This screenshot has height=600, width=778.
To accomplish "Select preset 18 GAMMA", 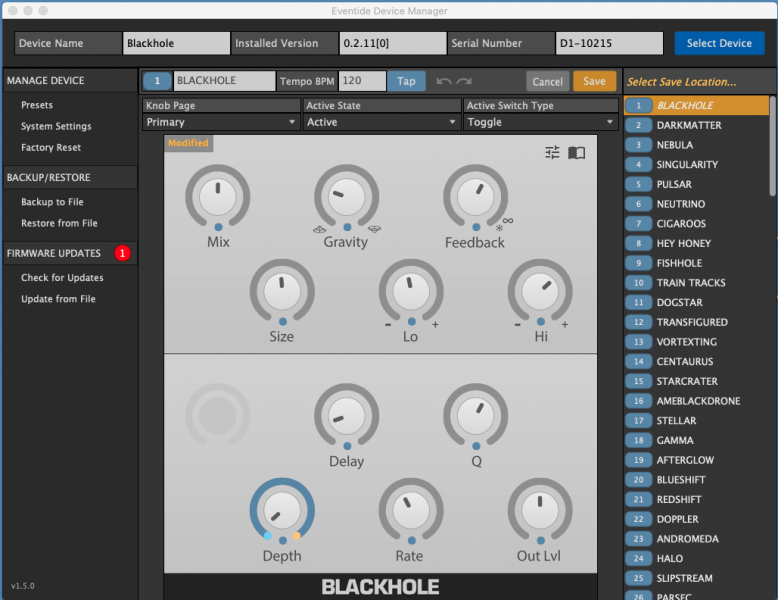I will click(696, 440).
